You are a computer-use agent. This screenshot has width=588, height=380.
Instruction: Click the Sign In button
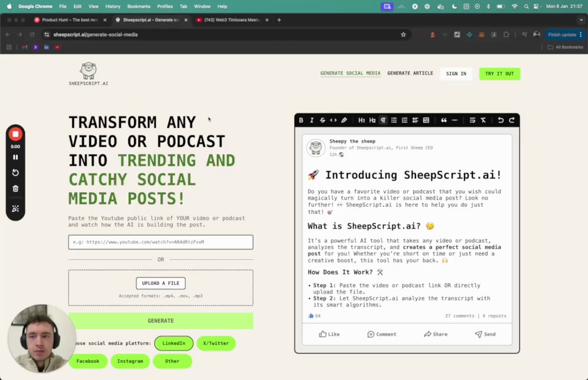click(456, 74)
